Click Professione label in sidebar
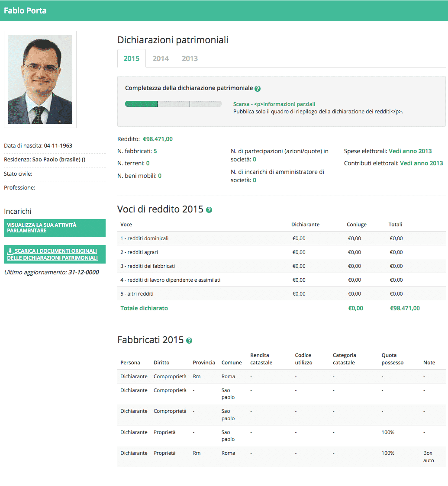The width and height of the screenshot is (448, 486). tap(19, 188)
